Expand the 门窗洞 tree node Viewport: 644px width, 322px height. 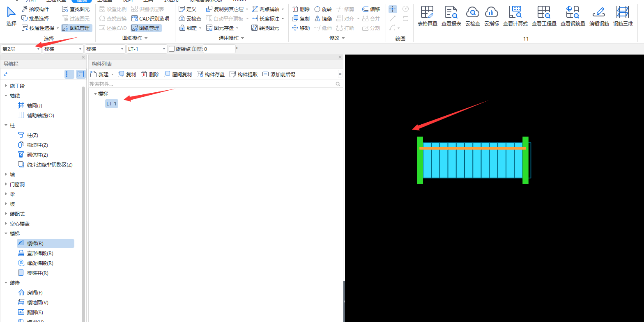pyautogui.click(x=6, y=184)
